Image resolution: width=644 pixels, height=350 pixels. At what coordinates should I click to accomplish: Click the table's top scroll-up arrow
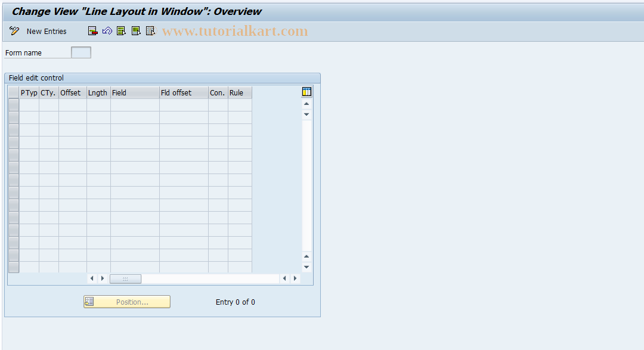[x=306, y=104]
